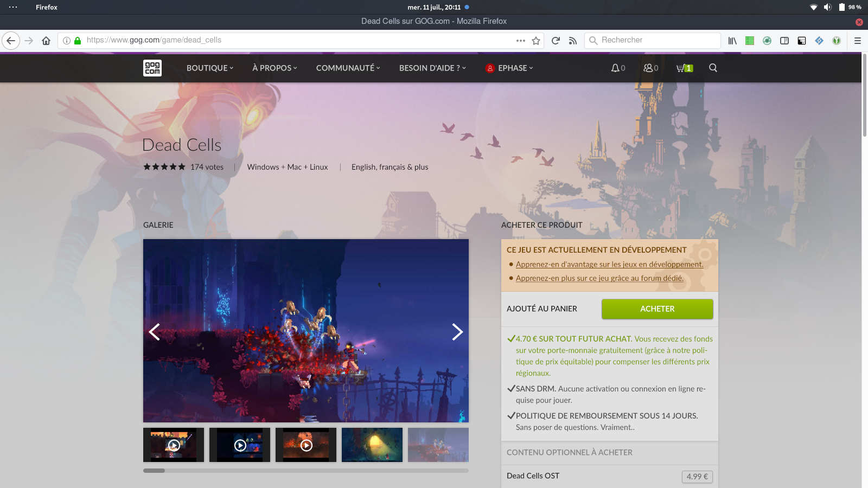
Task: Expand the COMMUNAUTÉ dropdown menu
Action: point(348,68)
